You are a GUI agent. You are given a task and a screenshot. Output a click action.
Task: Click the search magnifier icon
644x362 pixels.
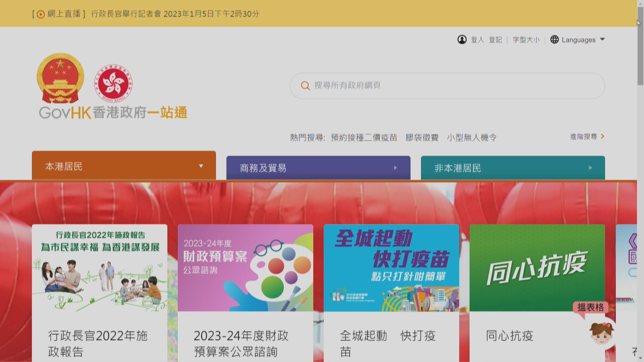point(305,86)
